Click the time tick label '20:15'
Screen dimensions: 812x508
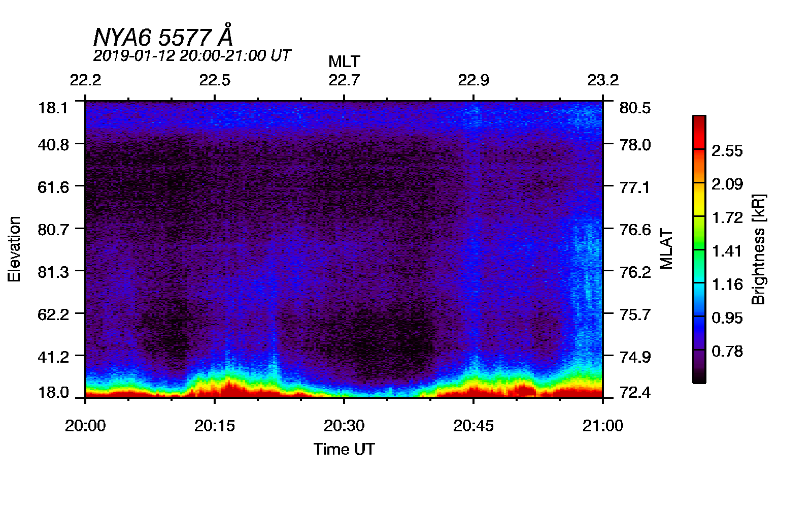pyautogui.click(x=215, y=426)
